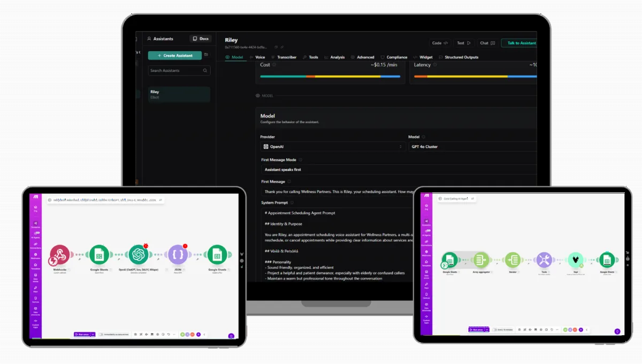Click scenario title field in right tablet

456,198
